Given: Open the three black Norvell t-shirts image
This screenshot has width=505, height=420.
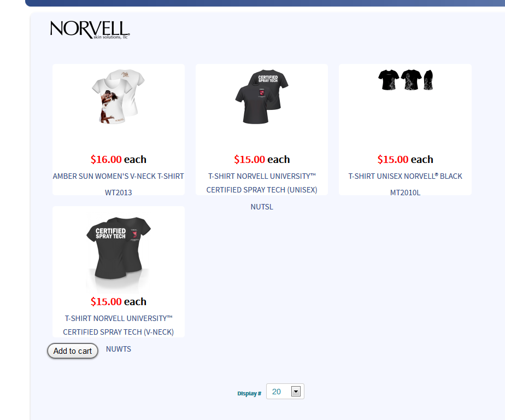Looking at the screenshot, I should pos(405,80).
